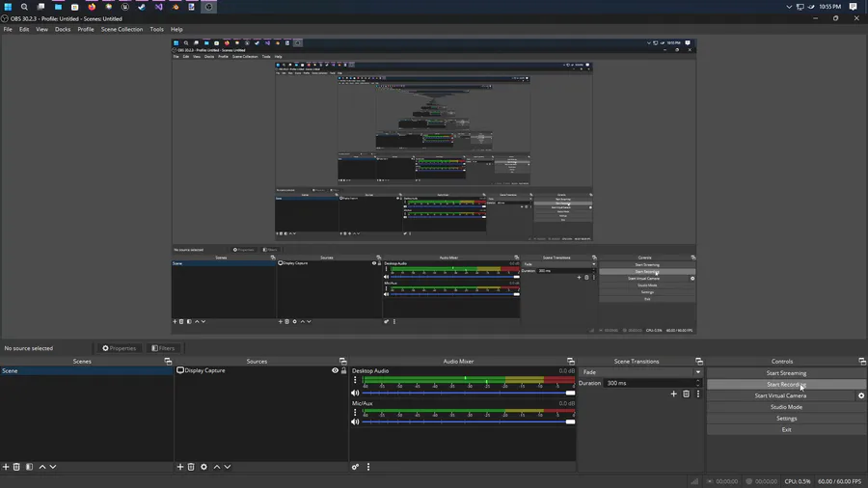Float the Sources dock
868x488 pixels.
343,362
